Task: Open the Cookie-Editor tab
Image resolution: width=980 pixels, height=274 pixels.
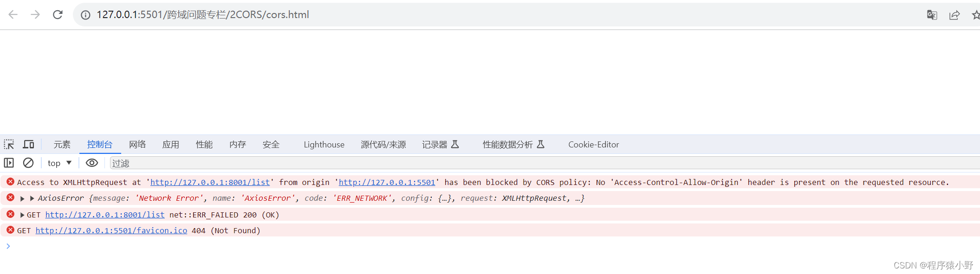Action: pos(593,145)
